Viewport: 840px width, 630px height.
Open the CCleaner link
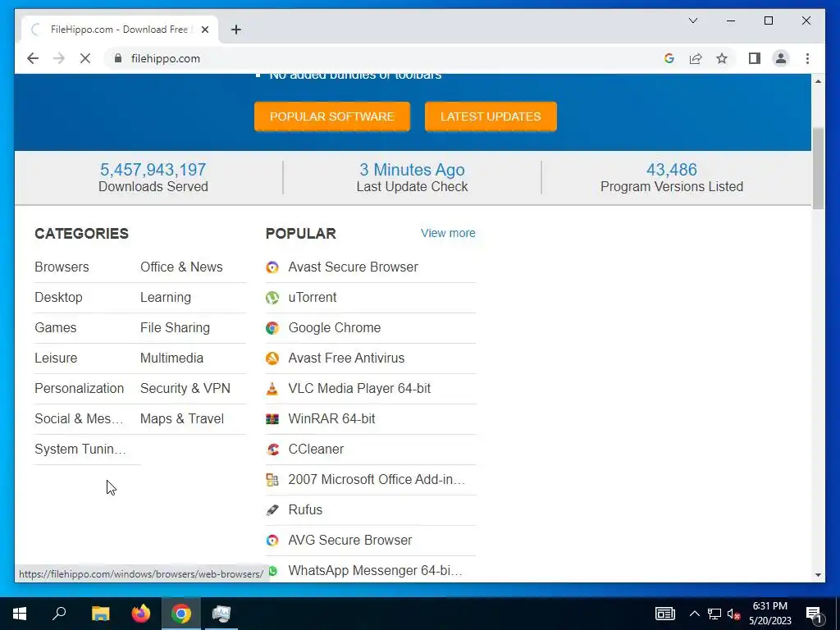[x=316, y=449]
